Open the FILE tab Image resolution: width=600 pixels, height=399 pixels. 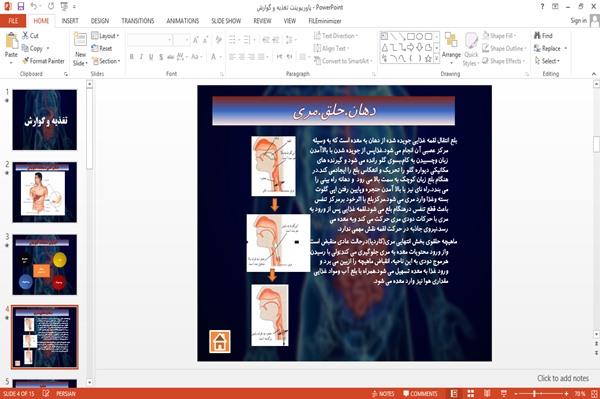[x=13, y=21]
